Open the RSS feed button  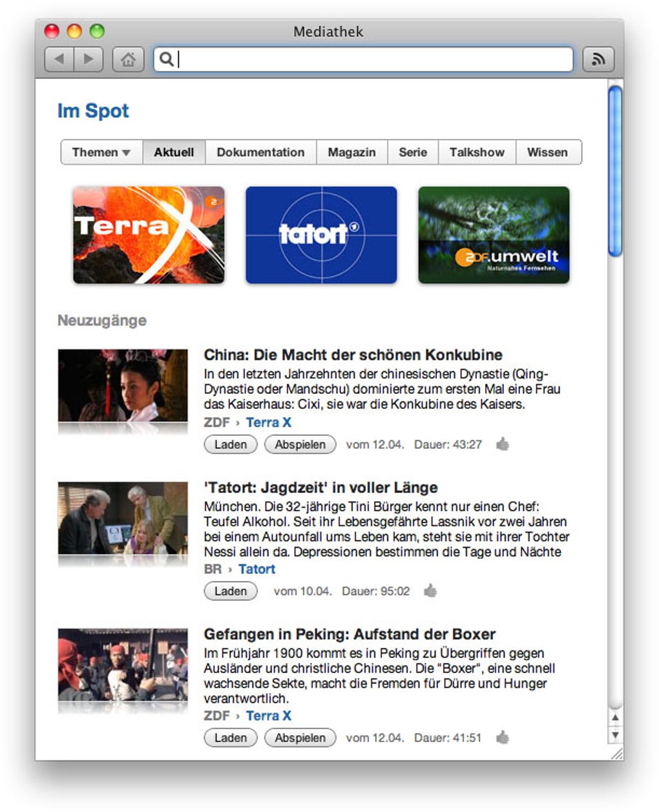coord(598,59)
